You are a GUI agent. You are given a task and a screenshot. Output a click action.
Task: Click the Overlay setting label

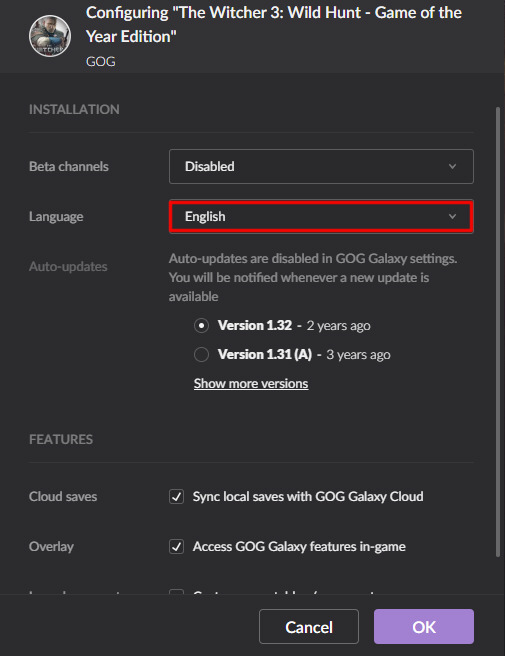(51, 547)
